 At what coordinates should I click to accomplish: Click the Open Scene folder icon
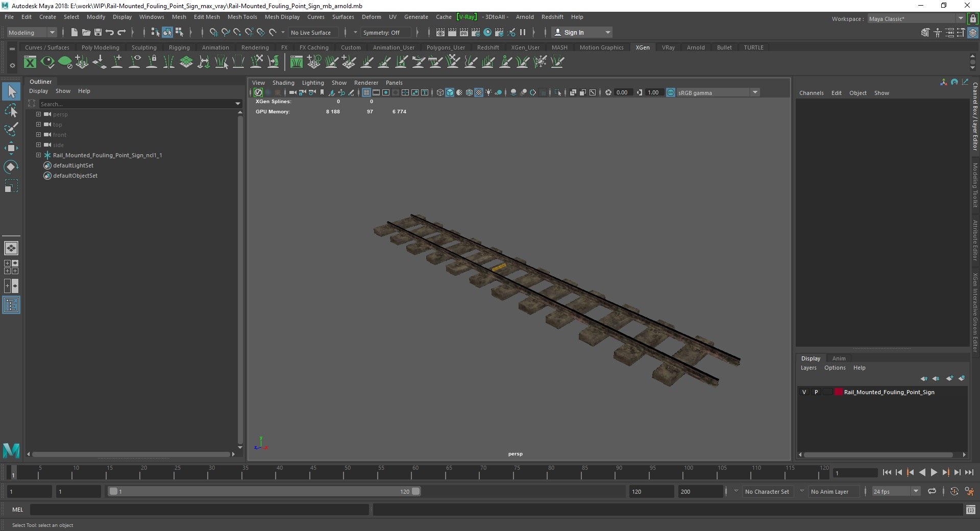(86, 32)
